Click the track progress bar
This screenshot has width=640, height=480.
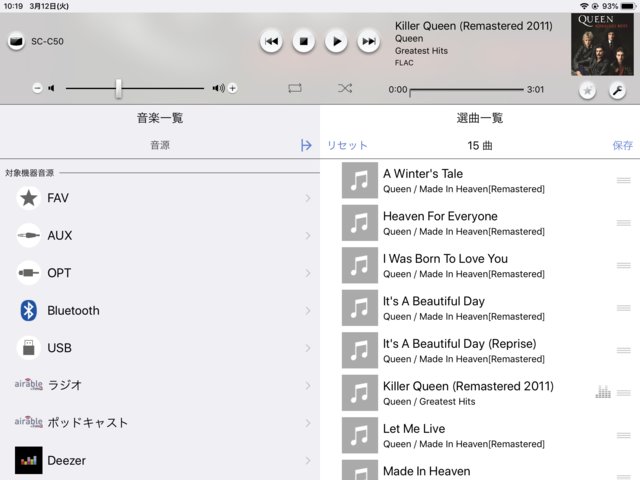pos(467,89)
